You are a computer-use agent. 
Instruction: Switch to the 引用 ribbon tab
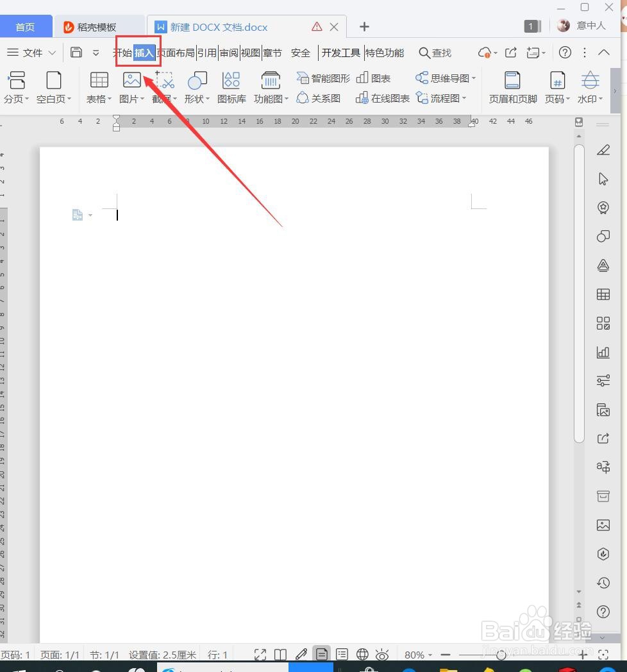click(x=207, y=53)
